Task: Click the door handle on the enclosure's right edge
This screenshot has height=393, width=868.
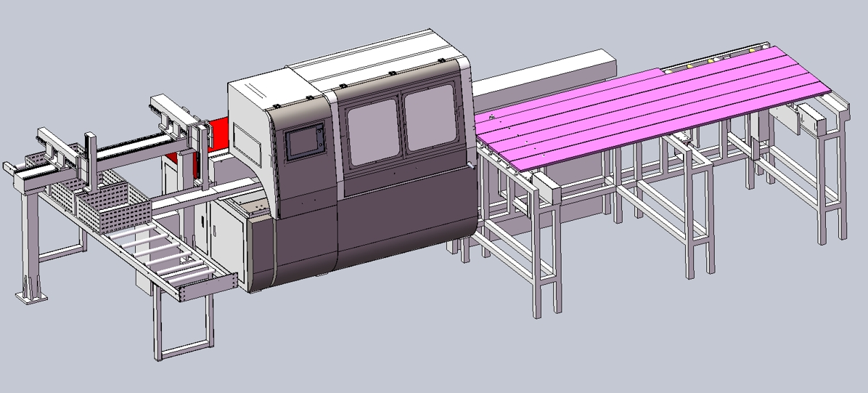Action: tap(474, 166)
